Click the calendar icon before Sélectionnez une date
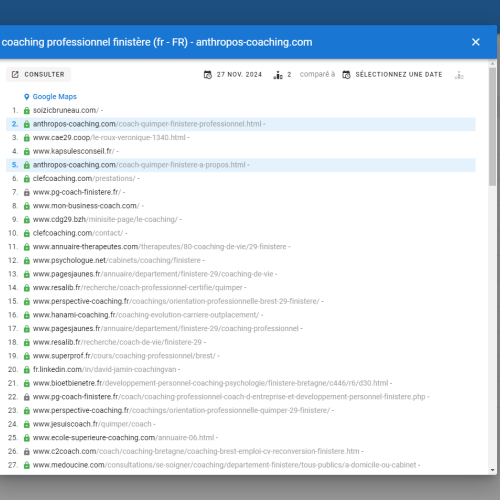The image size is (500, 500). click(346, 75)
